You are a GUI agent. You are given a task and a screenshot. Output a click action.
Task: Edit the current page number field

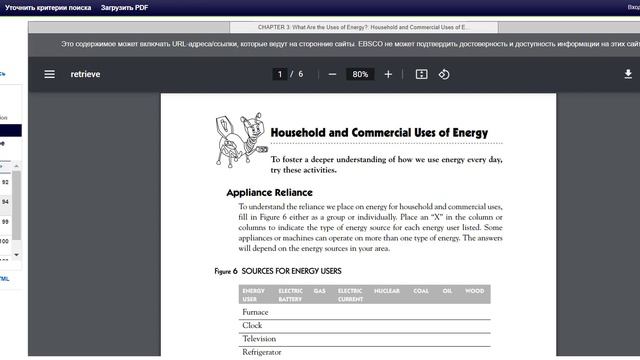pos(280,74)
